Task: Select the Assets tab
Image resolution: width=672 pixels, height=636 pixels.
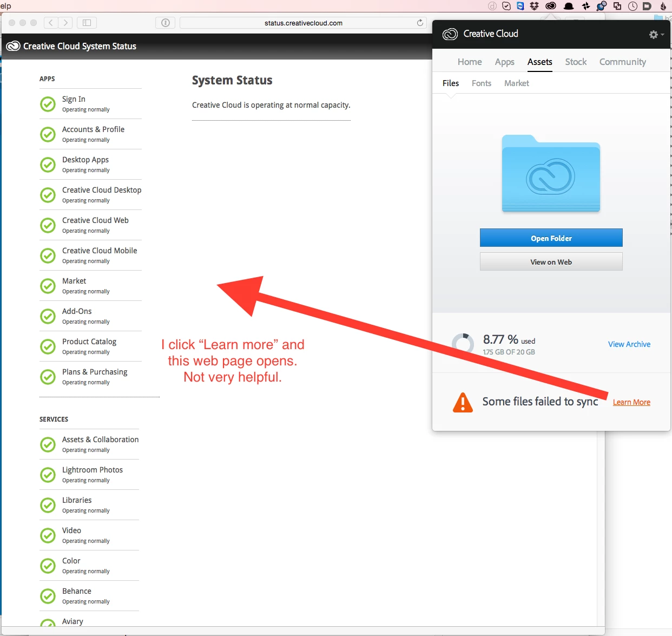Action: click(540, 62)
